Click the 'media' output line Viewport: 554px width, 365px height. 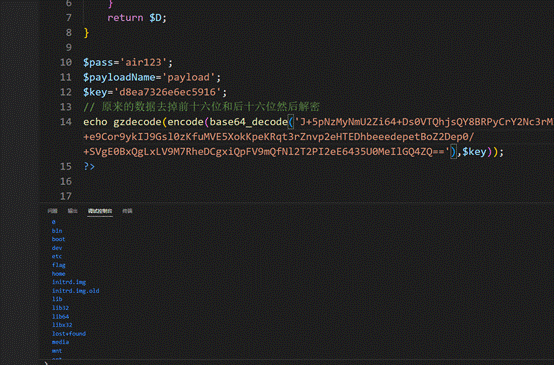point(60,342)
